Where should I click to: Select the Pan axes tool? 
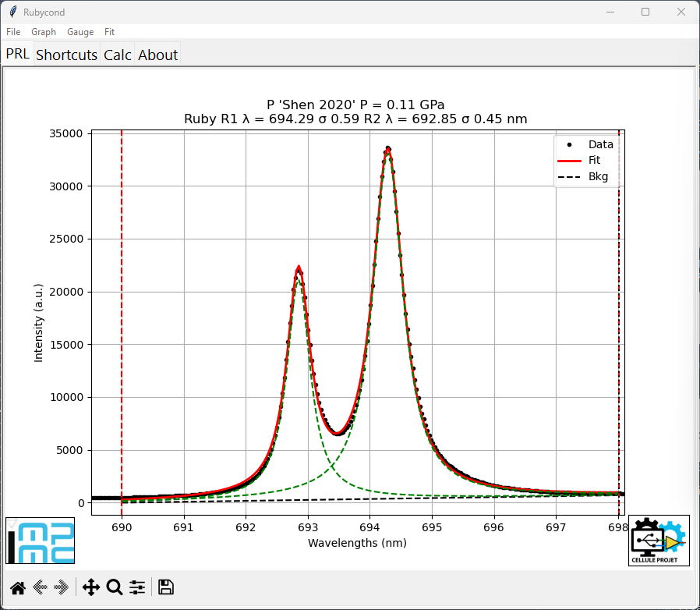91,587
